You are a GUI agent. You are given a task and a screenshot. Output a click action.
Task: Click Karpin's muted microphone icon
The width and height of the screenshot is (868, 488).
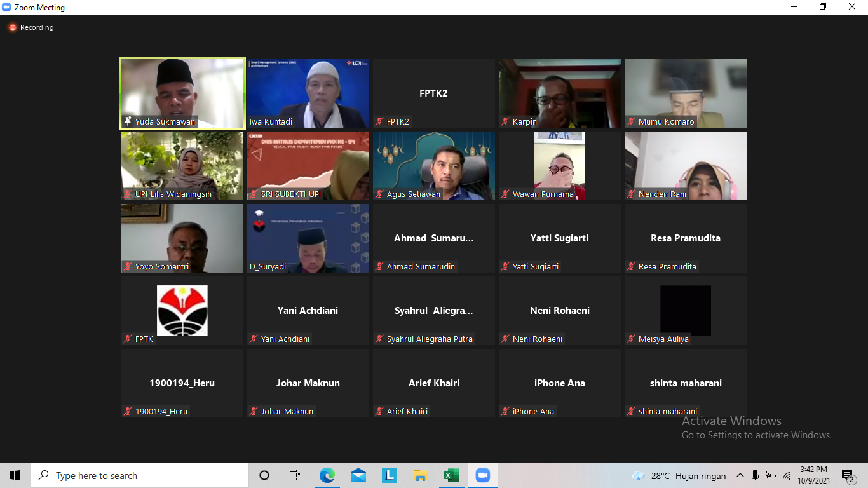coord(505,121)
